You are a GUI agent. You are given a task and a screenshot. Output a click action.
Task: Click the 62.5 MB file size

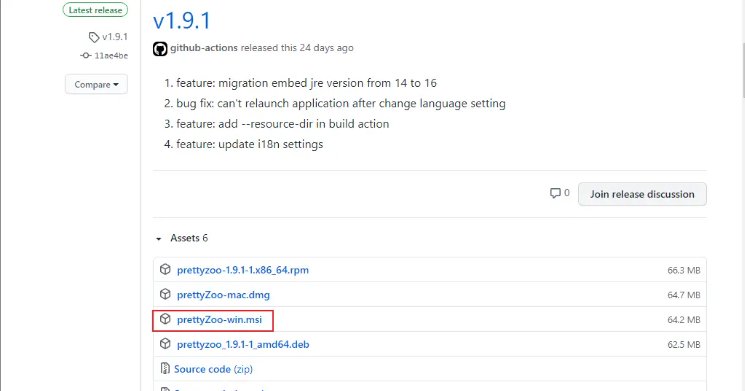tap(684, 344)
